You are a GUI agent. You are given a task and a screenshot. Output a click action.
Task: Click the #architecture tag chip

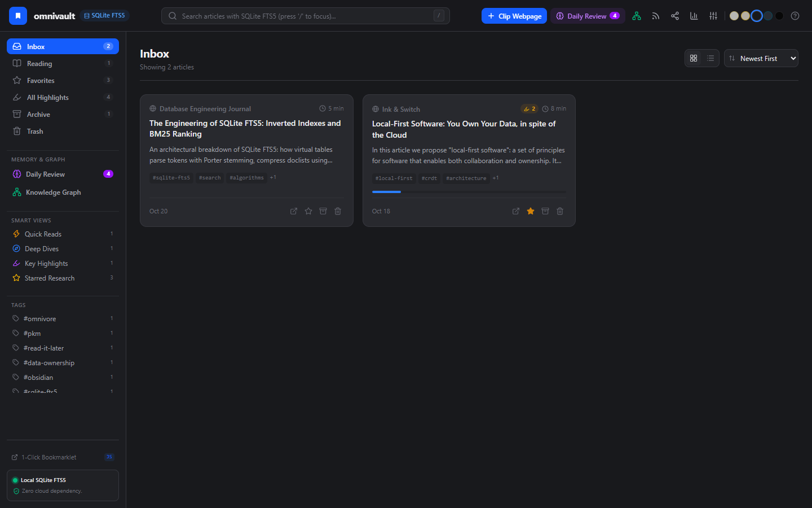click(x=466, y=178)
